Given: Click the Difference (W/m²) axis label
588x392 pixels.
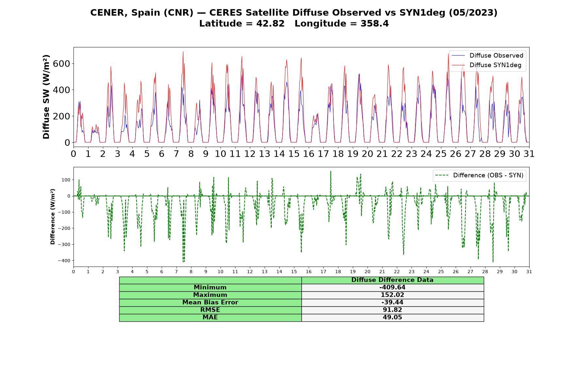Looking at the screenshot, I should pyautogui.click(x=53, y=217).
